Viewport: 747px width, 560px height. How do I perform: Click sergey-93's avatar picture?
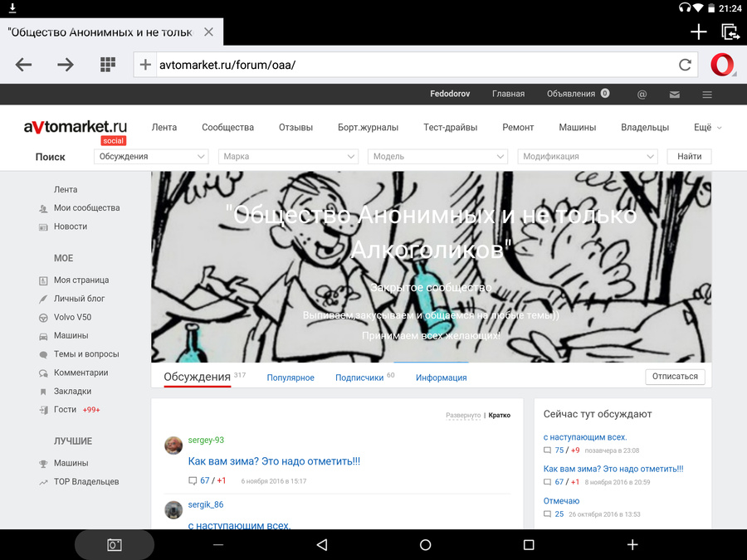173,446
